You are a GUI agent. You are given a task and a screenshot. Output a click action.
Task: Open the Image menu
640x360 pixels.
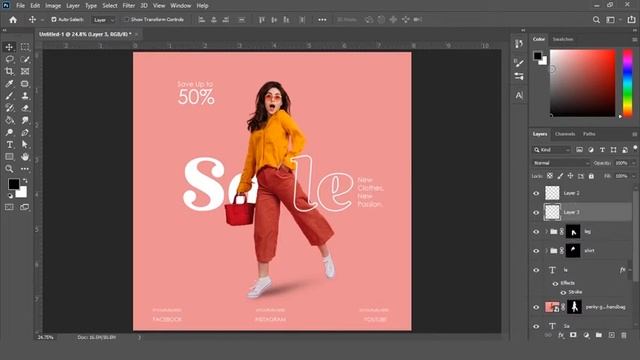click(x=53, y=6)
